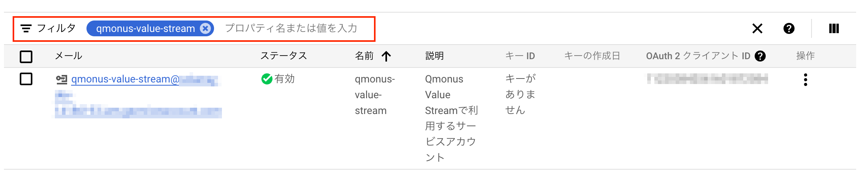
Task: Click the green 有効 status checkmark
Action: [267, 79]
